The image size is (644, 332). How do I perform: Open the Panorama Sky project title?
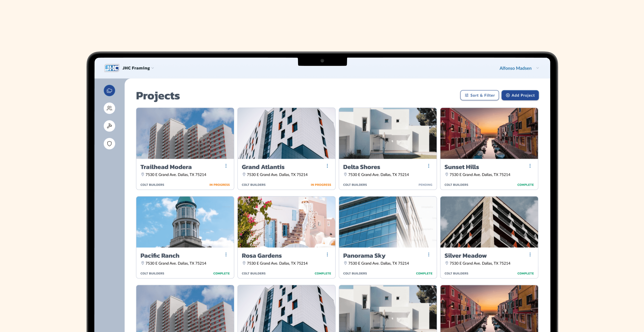click(364, 256)
